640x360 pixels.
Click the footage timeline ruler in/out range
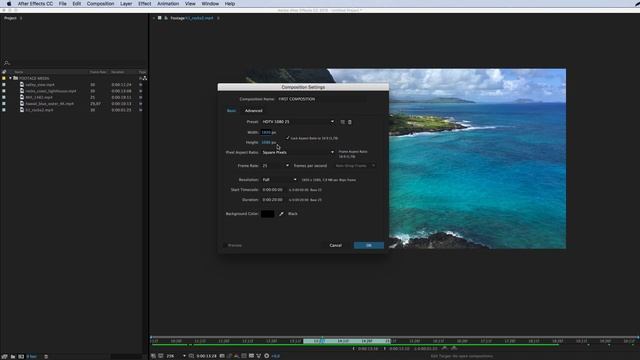(x=346, y=341)
